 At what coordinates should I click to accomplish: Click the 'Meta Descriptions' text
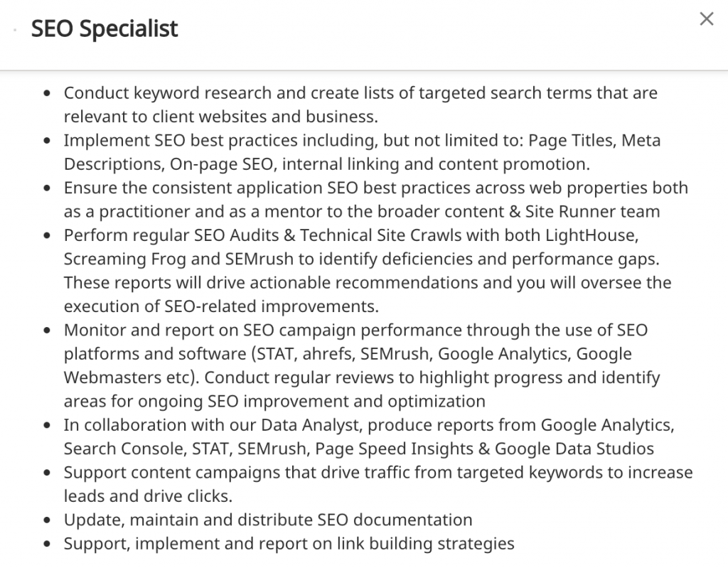[x=114, y=164]
